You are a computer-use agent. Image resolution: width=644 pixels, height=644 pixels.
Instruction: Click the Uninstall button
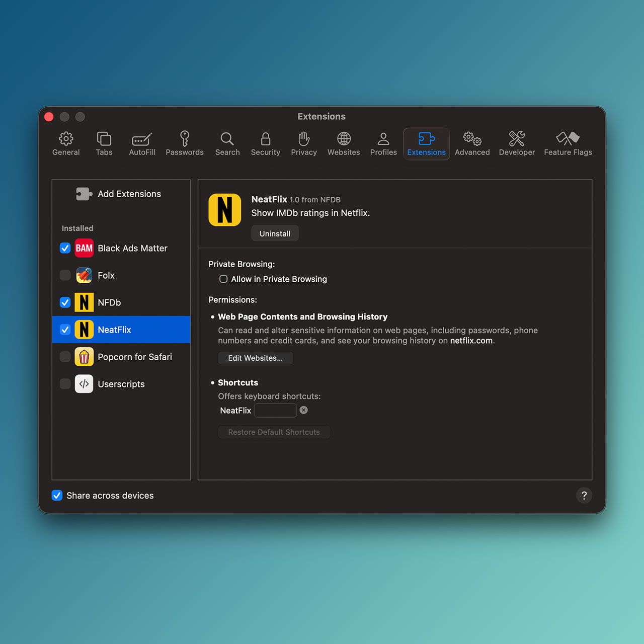click(x=275, y=233)
